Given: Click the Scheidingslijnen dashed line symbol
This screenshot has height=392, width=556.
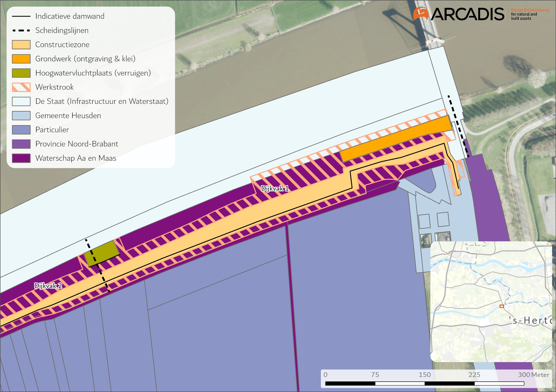Looking at the screenshot, I should click(x=21, y=31).
